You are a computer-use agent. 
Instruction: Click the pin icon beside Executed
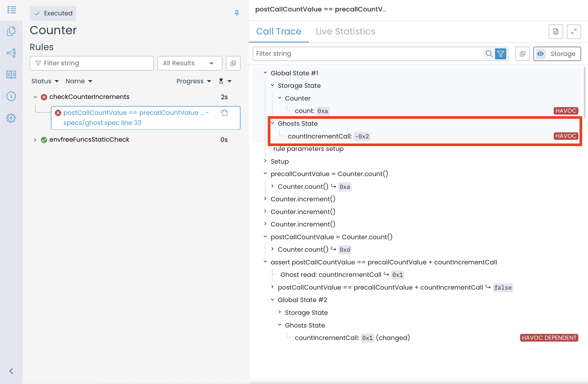pos(237,13)
